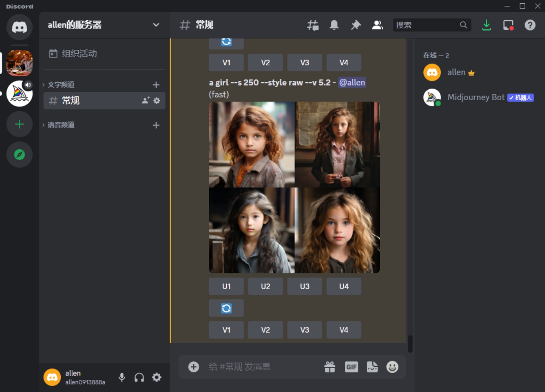
Task: Open the emoji picker smiley icon
Action: (392, 367)
